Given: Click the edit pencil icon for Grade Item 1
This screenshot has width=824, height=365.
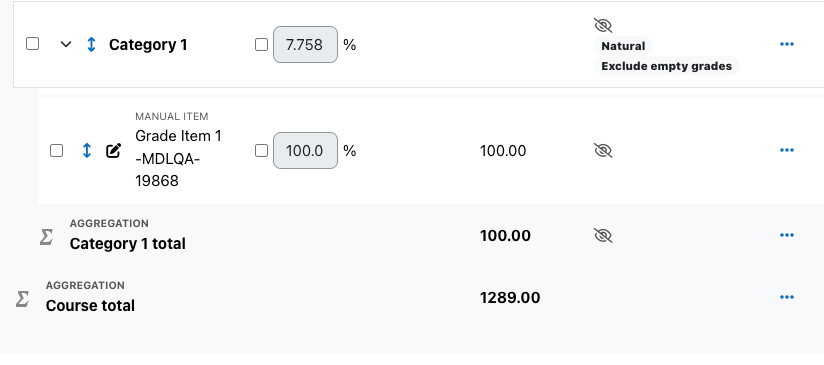Looking at the screenshot, I should pyautogui.click(x=114, y=151).
